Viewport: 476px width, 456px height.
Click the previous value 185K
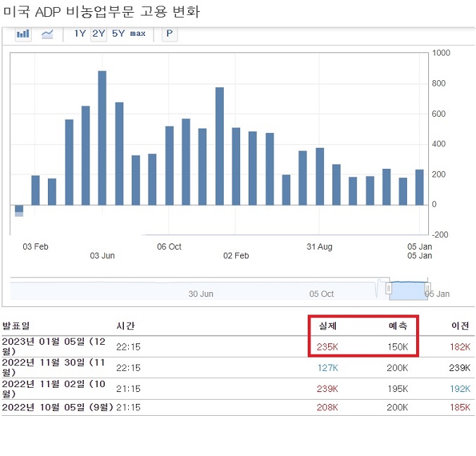[461, 407]
